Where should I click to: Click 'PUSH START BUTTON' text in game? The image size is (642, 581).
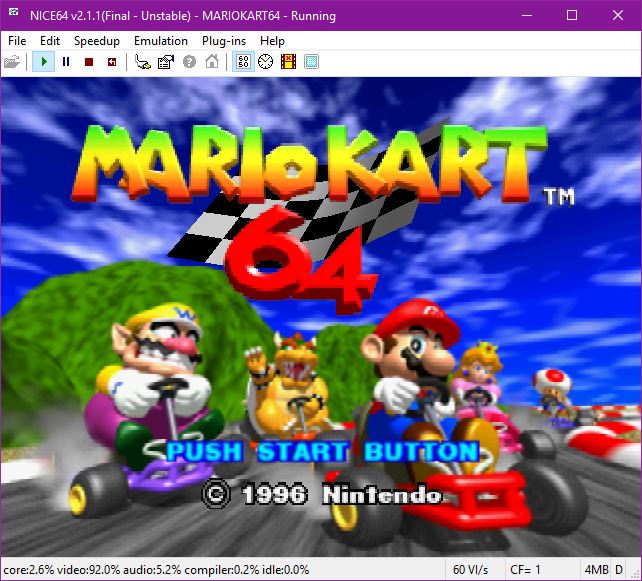323,451
